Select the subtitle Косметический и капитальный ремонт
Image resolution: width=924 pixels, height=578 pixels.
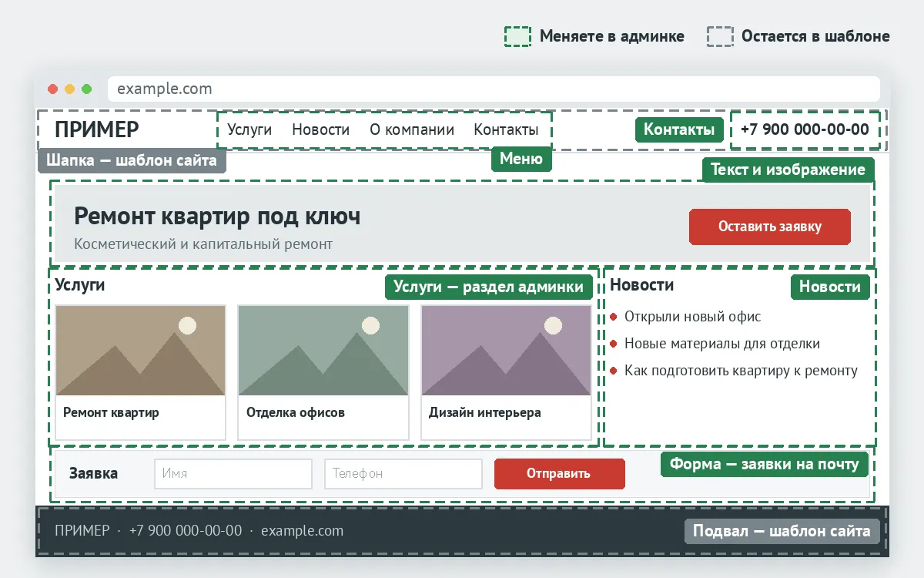click(203, 244)
